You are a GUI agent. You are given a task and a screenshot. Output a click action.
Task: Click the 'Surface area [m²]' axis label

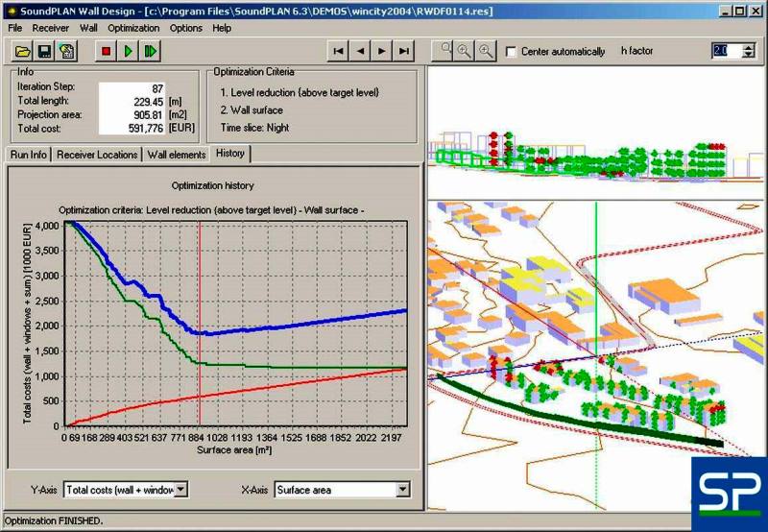click(234, 449)
